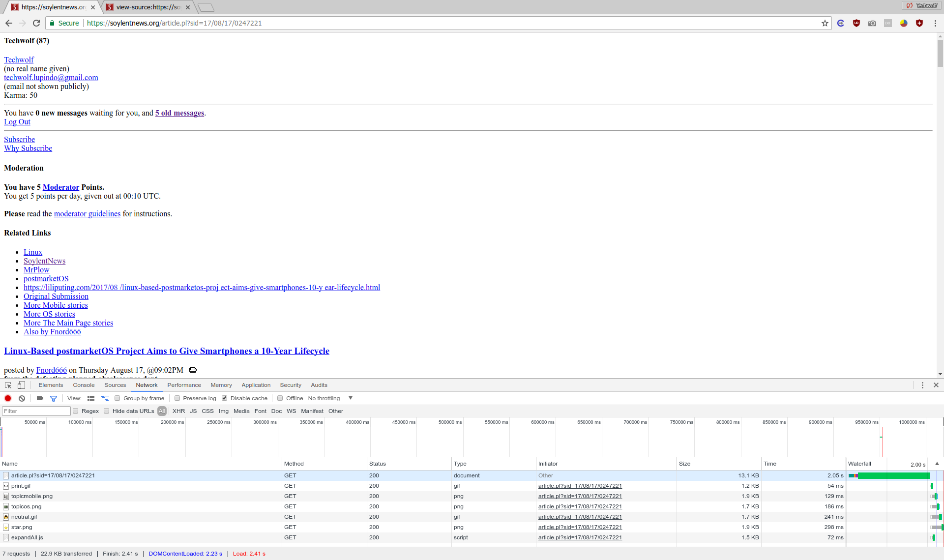The image size is (944, 560).
Task: Click the red shield plus extension icon
Action: coord(919,23)
